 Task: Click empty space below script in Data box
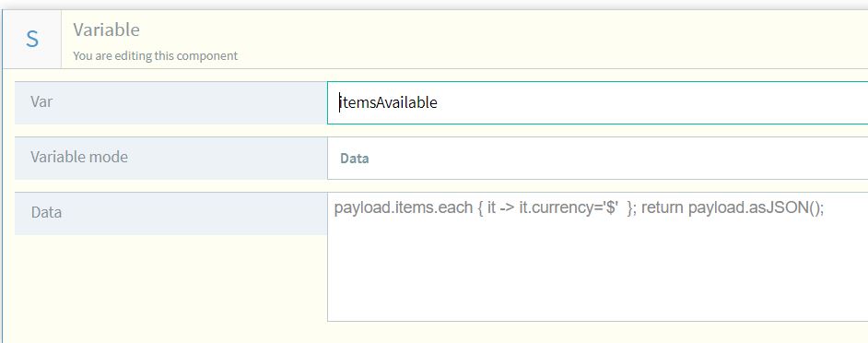(x=597, y=271)
